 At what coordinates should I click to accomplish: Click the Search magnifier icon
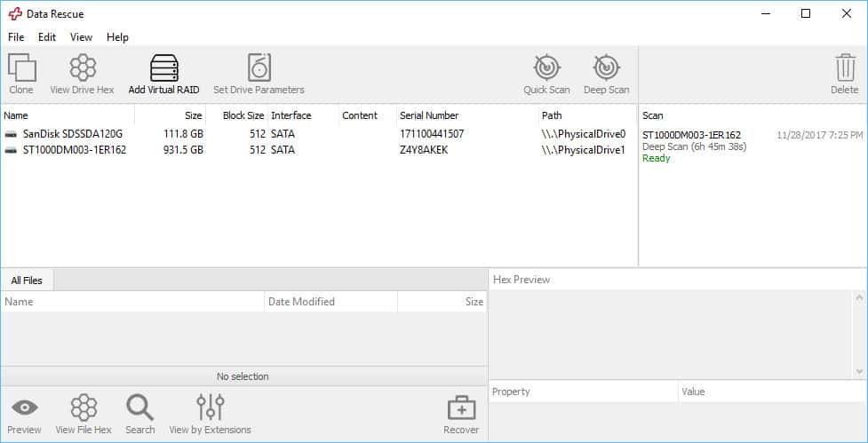pyautogui.click(x=139, y=408)
